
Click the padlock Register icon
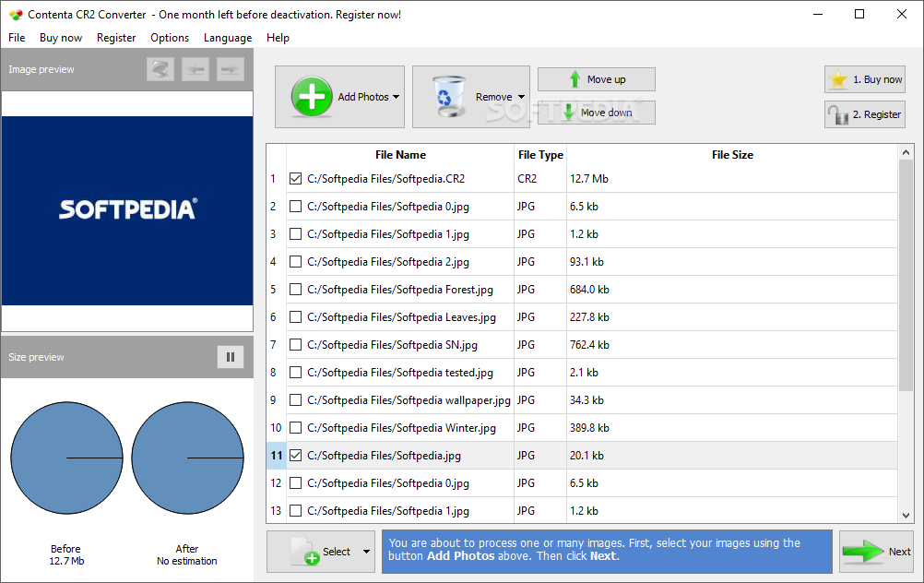pos(837,114)
